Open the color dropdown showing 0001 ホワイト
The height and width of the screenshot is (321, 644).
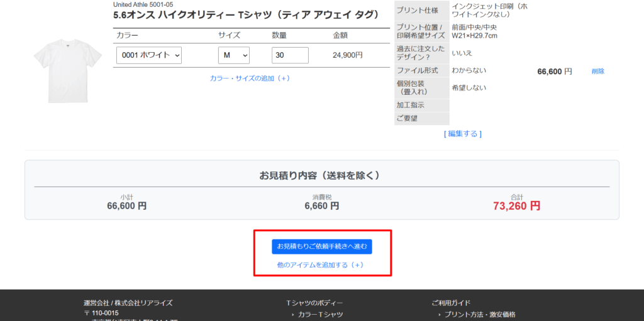point(149,55)
